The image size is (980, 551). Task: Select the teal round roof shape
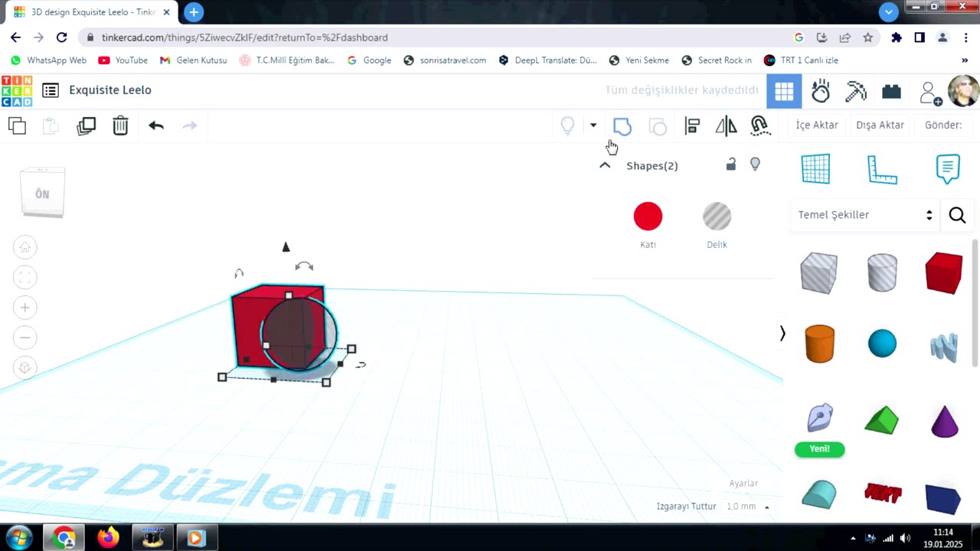click(x=819, y=494)
